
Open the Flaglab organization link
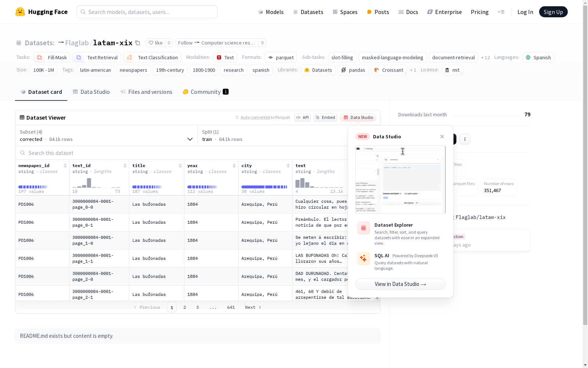point(77,43)
